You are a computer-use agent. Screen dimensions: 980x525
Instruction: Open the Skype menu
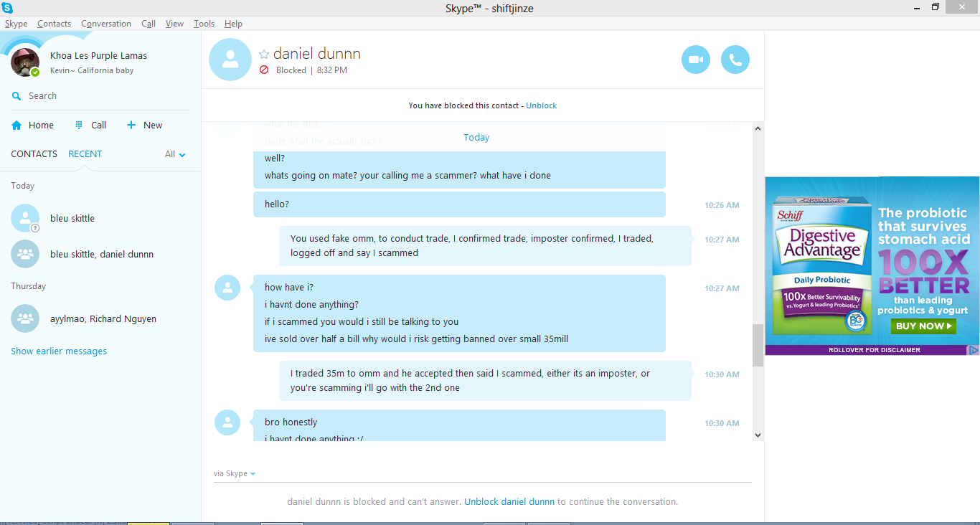tap(17, 24)
